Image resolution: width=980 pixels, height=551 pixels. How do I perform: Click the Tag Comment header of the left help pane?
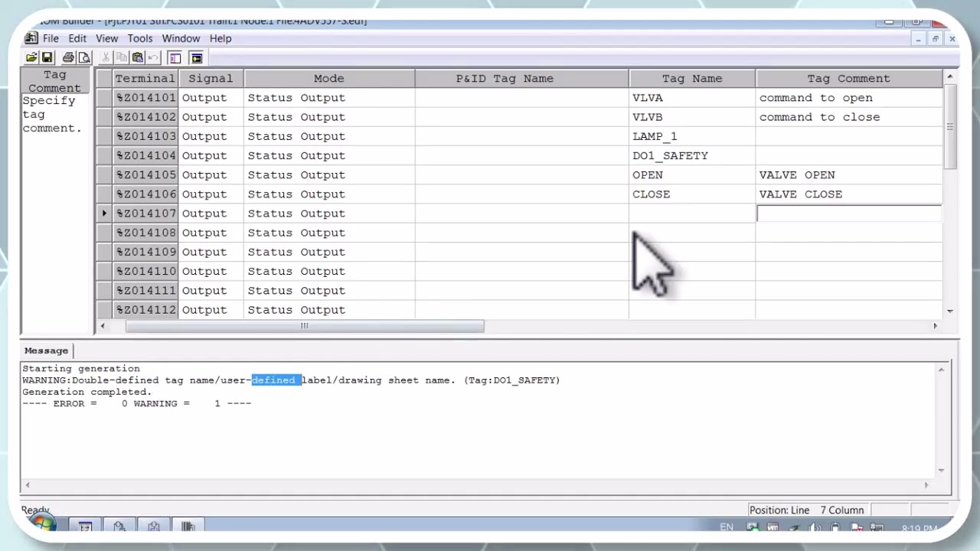click(55, 81)
